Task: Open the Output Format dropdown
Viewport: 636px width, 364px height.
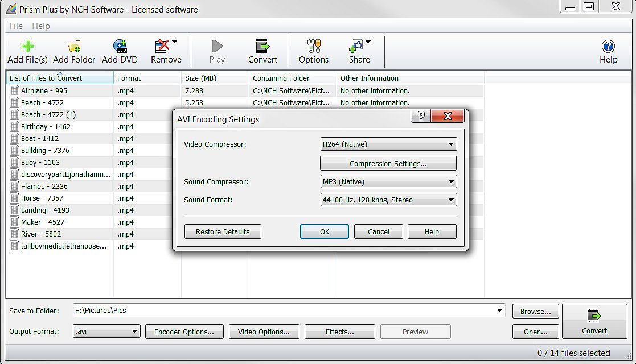Action: (106, 332)
